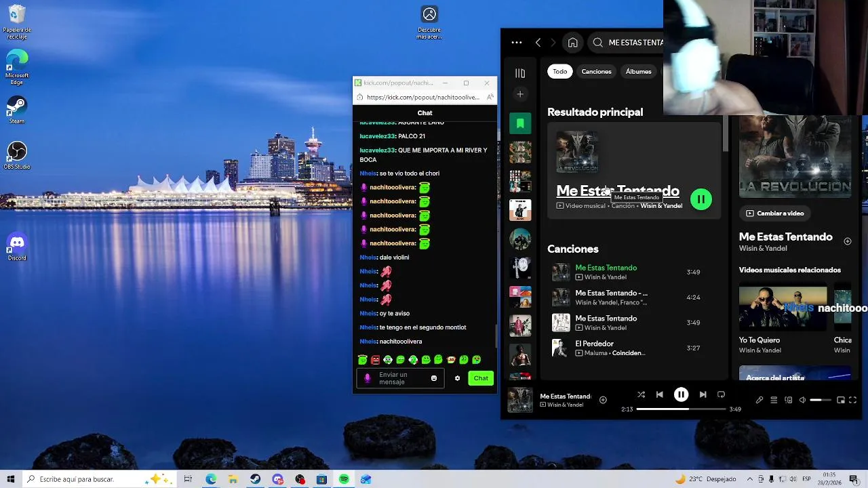Select the Álbumes filter chip

638,71
